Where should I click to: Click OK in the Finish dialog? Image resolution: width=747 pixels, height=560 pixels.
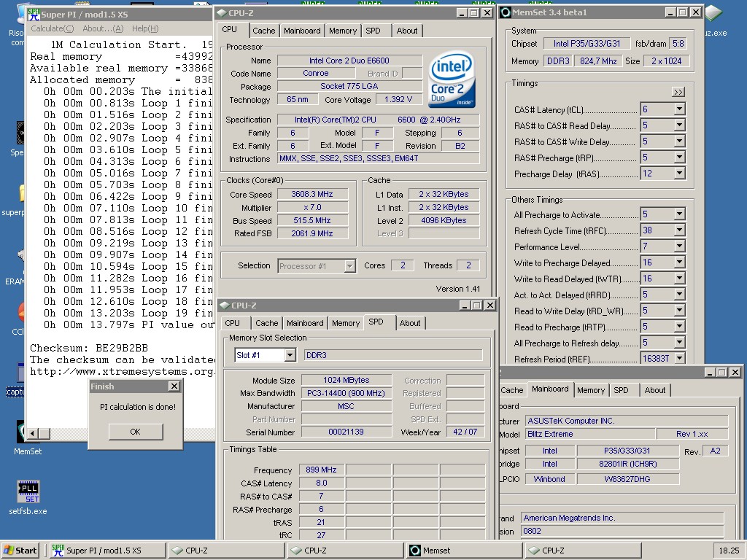click(135, 432)
